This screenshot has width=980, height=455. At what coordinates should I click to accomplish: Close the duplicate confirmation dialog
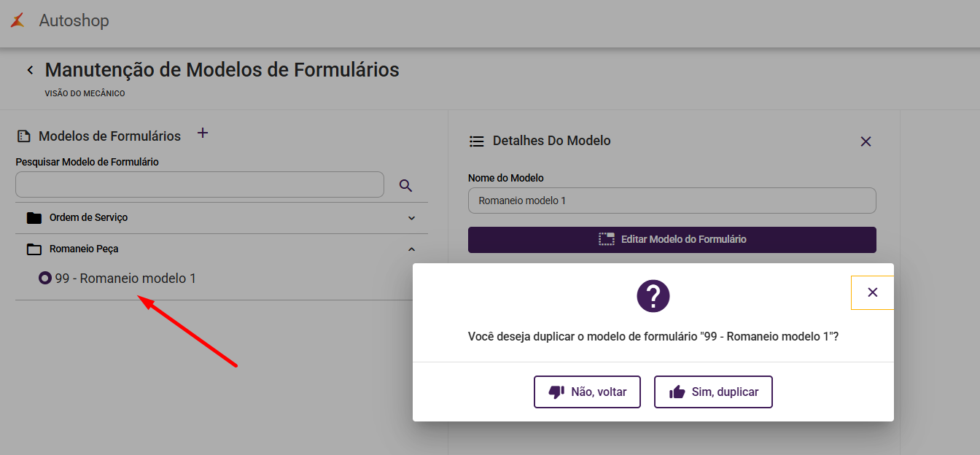[872, 292]
